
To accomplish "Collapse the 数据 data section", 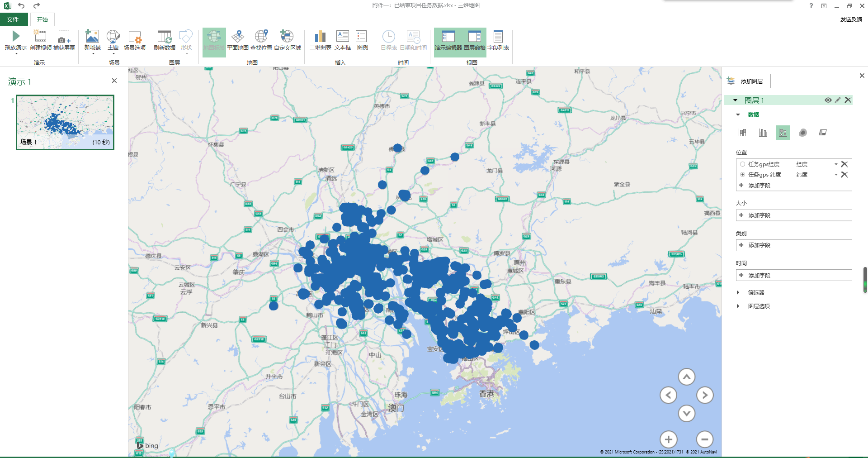I will [x=738, y=114].
